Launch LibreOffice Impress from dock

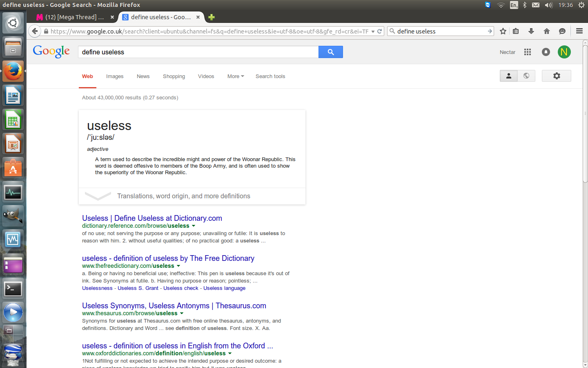click(x=13, y=144)
